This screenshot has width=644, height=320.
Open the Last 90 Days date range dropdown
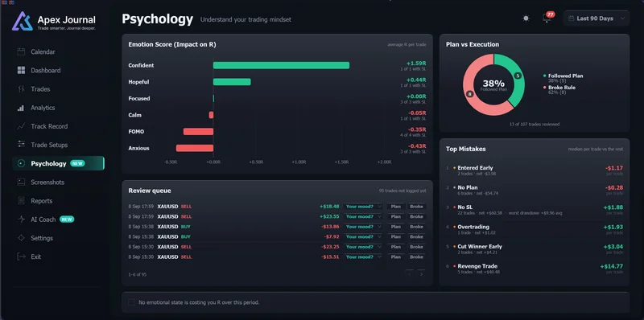tap(597, 18)
